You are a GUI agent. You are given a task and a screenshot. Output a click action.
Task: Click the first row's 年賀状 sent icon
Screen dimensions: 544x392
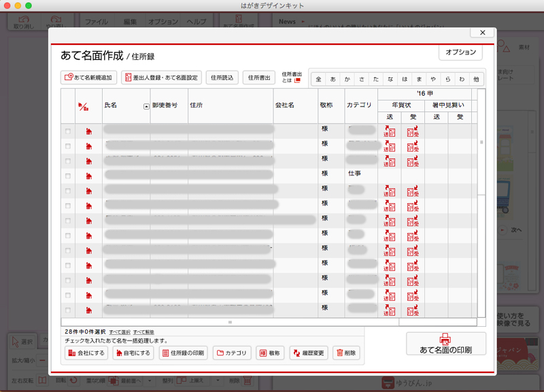(x=390, y=131)
